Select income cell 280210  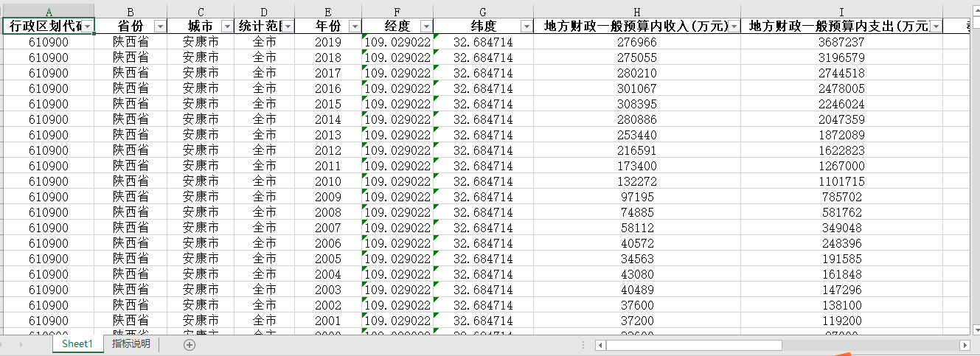636,73
